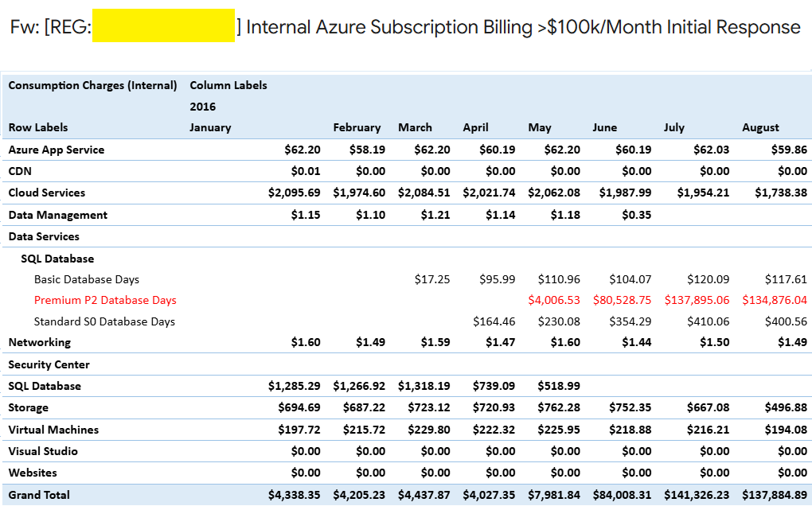812x510 pixels.
Task: Select the CDN January value $0.01
Action: [x=306, y=171]
